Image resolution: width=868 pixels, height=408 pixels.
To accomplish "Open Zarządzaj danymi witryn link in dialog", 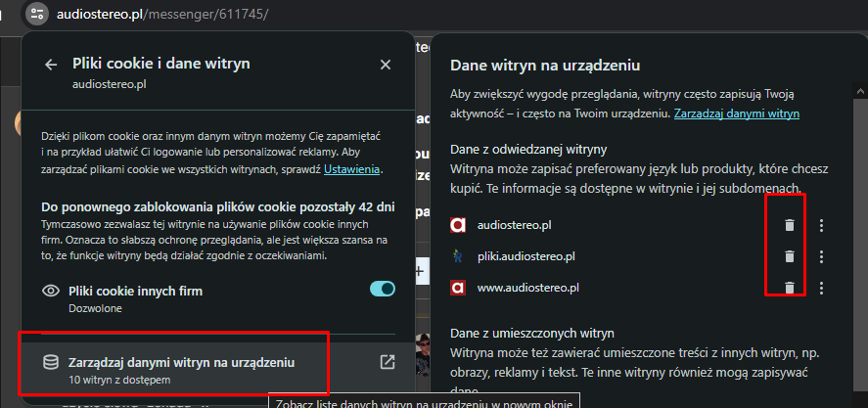I will click(x=736, y=113).
